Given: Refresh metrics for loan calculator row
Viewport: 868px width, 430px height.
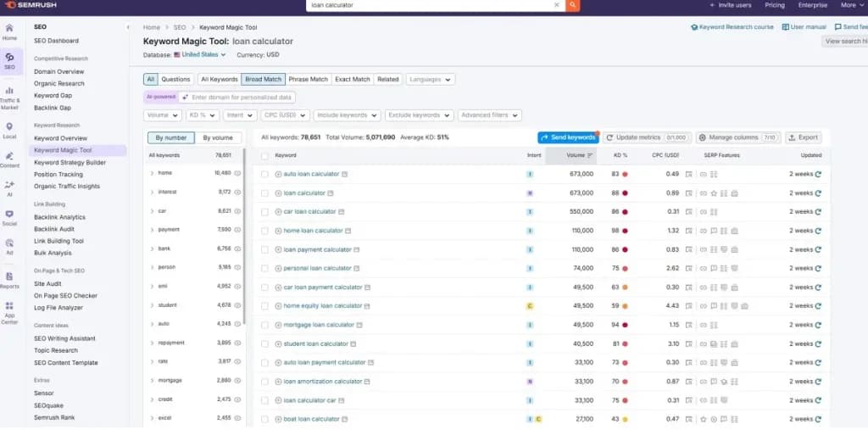Looking at the screenshot, I should click(x=818, y=193).
